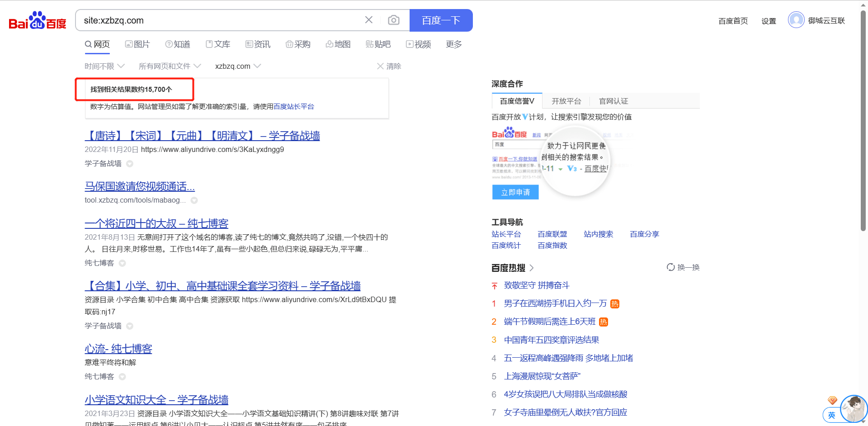Viewport: 868px width, 426px height.
Task: Click refresh icon next to 换一换
Action: 670,267
